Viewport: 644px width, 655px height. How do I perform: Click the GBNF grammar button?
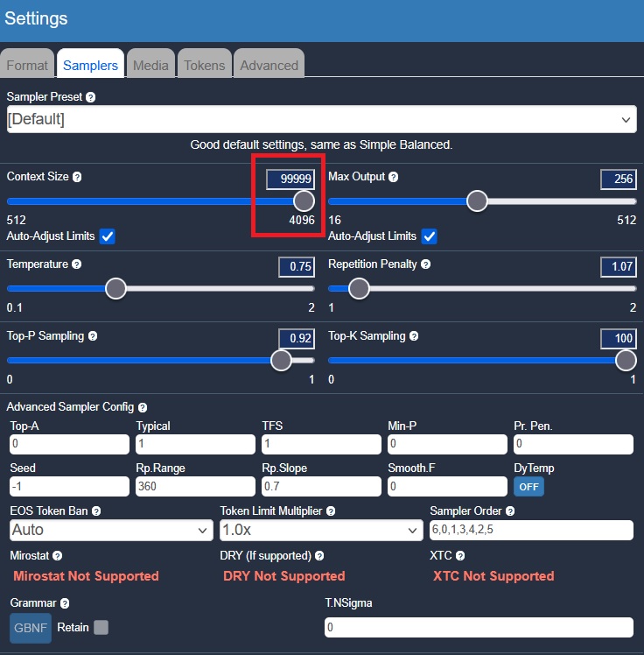click(31, 628)
